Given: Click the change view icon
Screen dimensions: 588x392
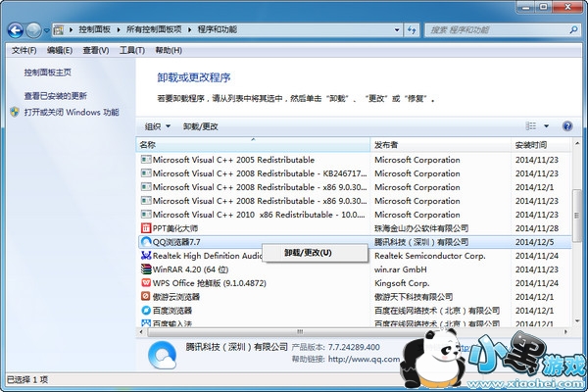Looking at the screenshot, I should (x=531, y=126).
